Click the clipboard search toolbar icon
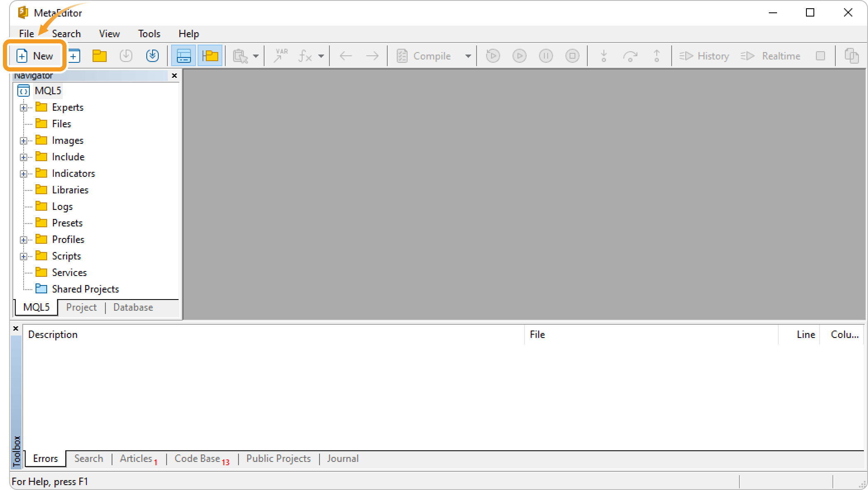Screen dimensions: 868x490 click(241, 56)
